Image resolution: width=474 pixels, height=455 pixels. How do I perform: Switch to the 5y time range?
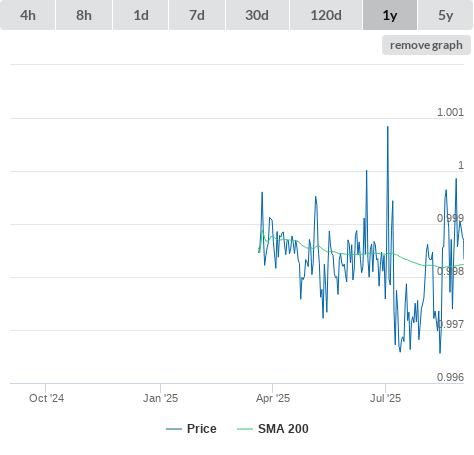pos(446,15)
